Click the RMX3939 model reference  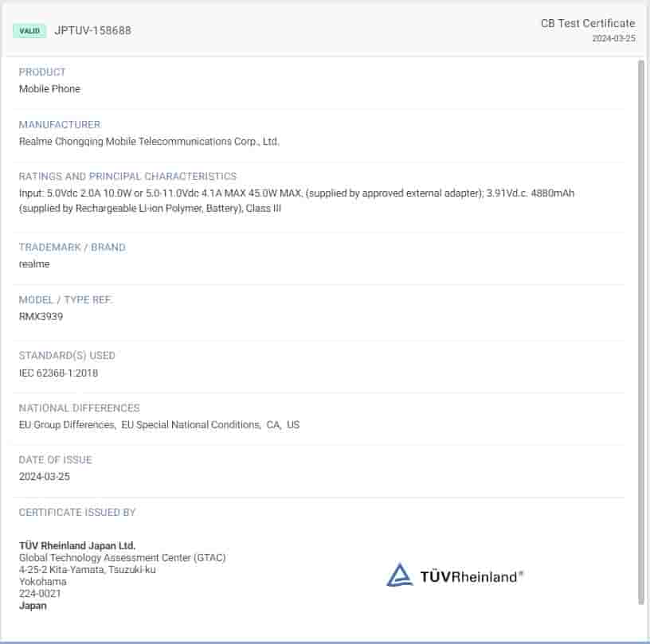coord(41,317)
